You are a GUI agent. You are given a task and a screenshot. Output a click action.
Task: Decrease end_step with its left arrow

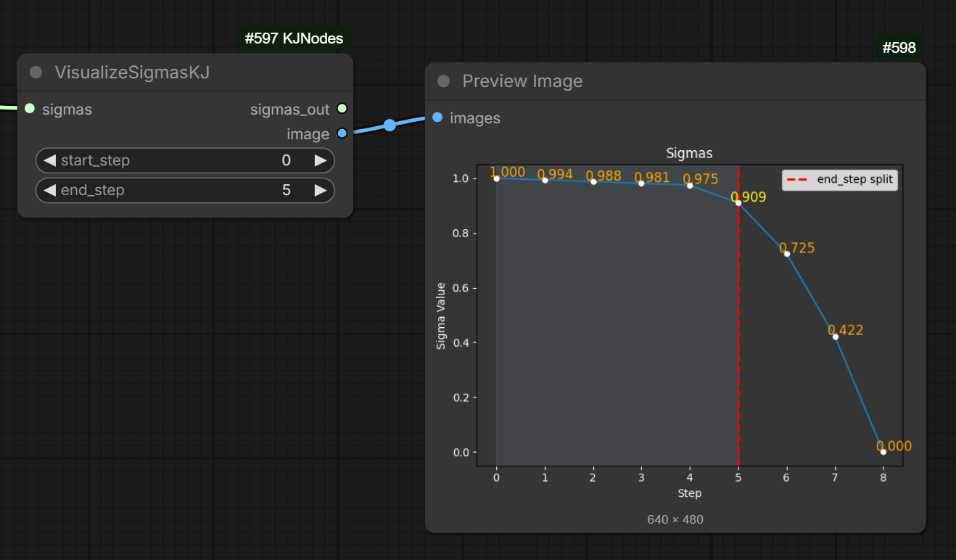point(49,190)
